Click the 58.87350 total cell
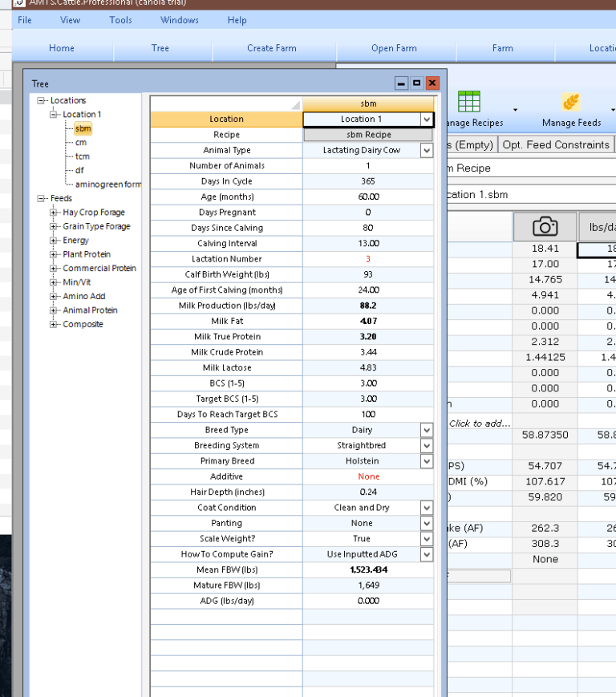Viewport: 616px width, 697px height. (x=545, y=435)
